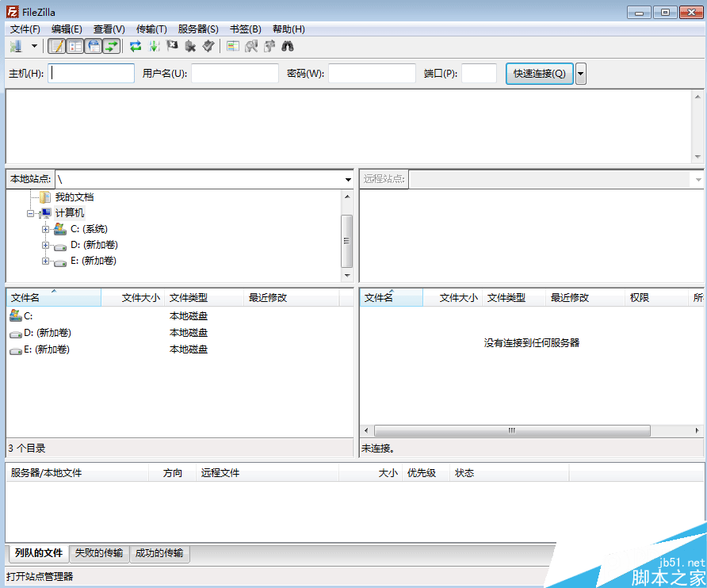Focus the 密码(W) password field
This screenshot has width=707, height=588.
372,73
